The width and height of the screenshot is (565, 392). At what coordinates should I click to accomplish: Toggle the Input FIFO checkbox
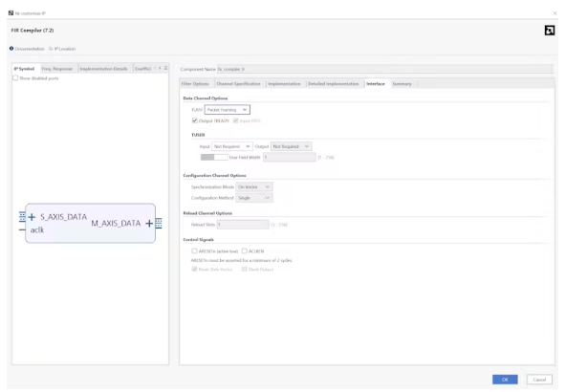click(236, 120)
